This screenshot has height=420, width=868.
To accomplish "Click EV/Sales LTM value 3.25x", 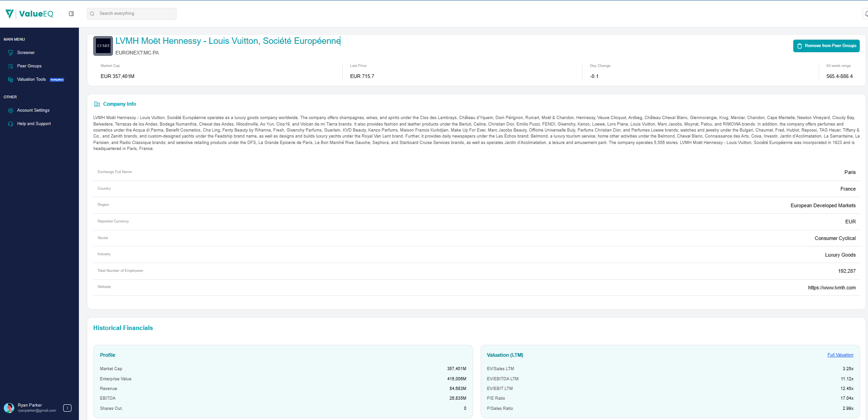I will coord(848,369).
